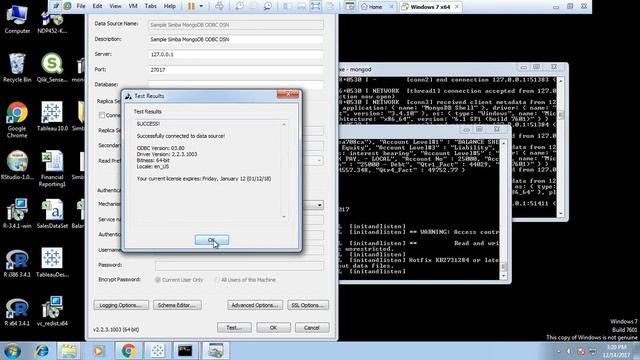Click the mongod console vertical scrollbar
This screenshot has height=360, width=640.
tap(560, 146)
